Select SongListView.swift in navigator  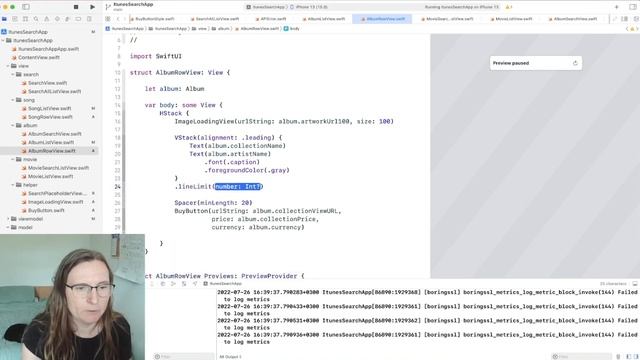click(x=49, y=109)
